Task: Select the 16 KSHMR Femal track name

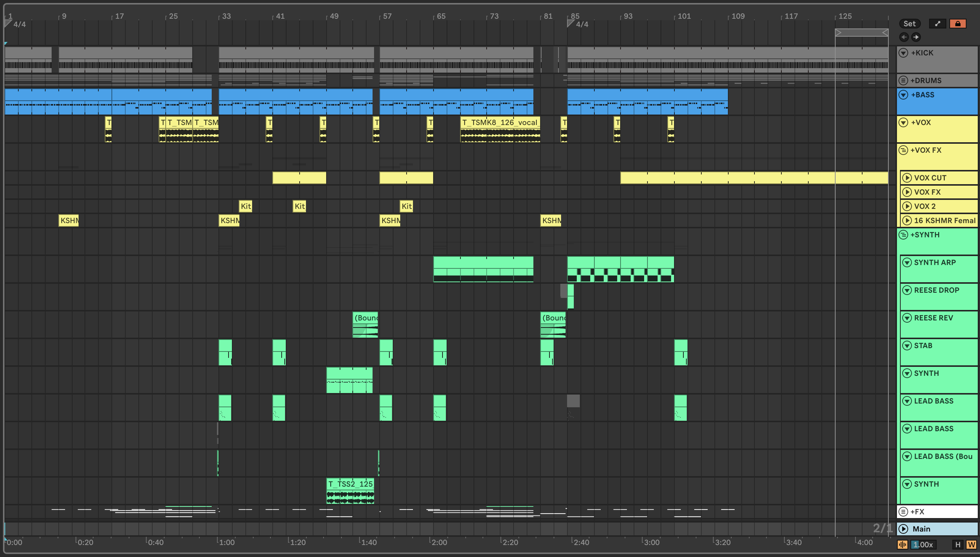Action: [x=944, y=220]
